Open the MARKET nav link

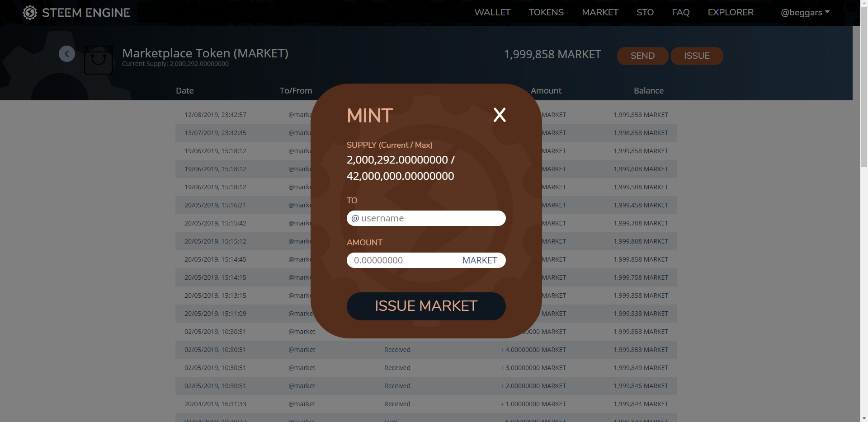coord(600,13)
